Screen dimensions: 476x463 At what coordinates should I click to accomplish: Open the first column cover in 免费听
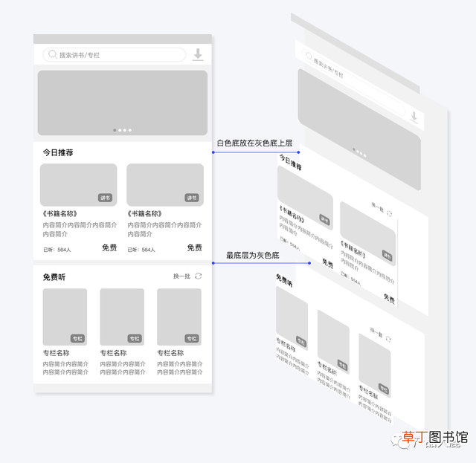click(65, 317)
